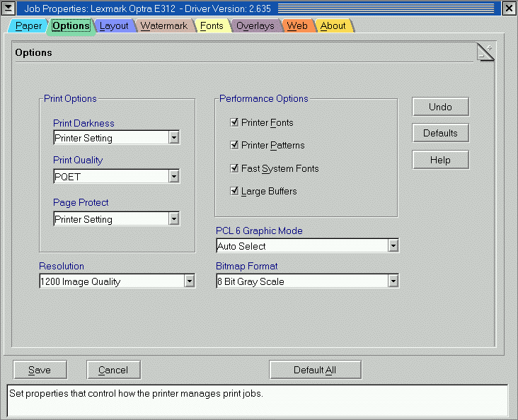Open the Layout tab
The image size is (518, 420).
click(x=114, y=25)
